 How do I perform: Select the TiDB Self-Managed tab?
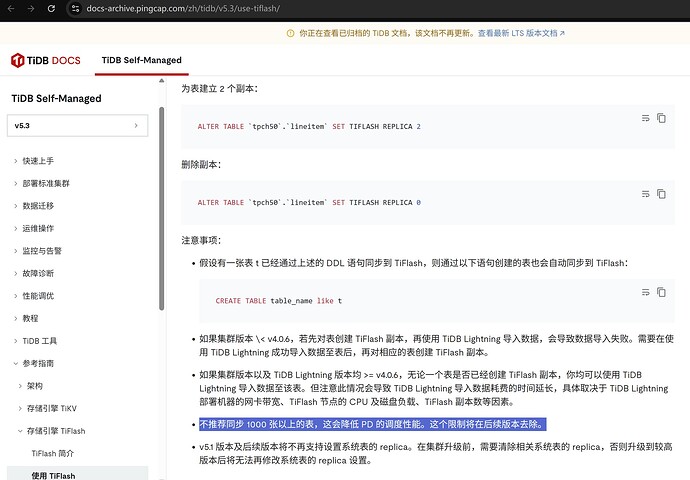(x=142, y=60)
